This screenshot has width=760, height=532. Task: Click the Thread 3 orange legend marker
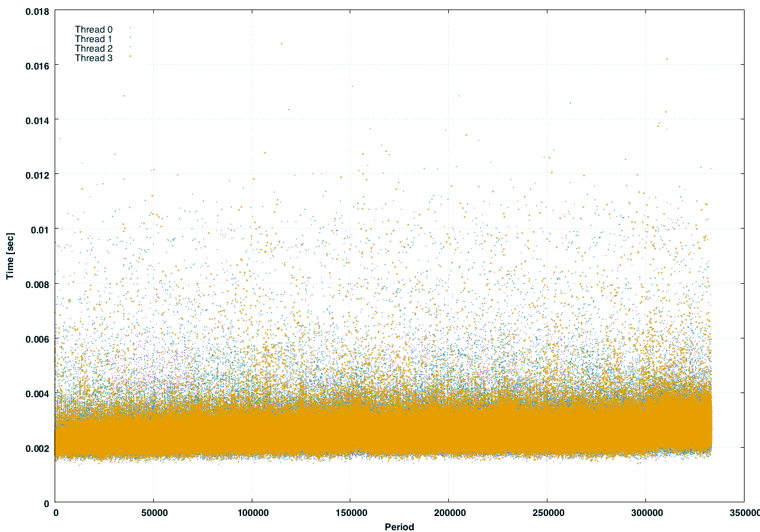tap(130, 56)
